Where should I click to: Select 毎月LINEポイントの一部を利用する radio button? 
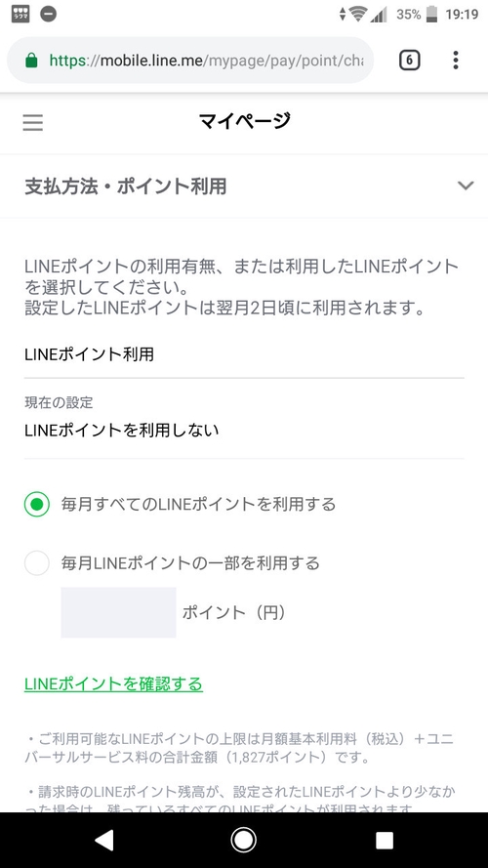coord(37,563)
